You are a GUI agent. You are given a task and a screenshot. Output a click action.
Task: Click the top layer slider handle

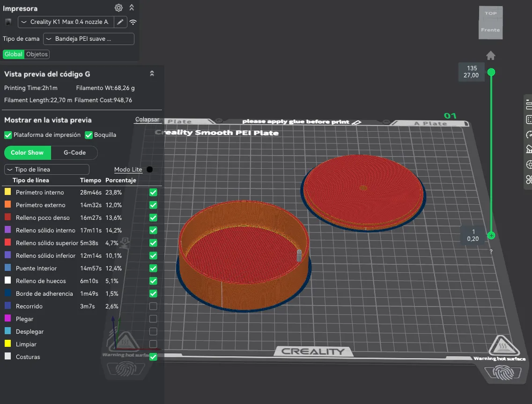pos(491,72)
